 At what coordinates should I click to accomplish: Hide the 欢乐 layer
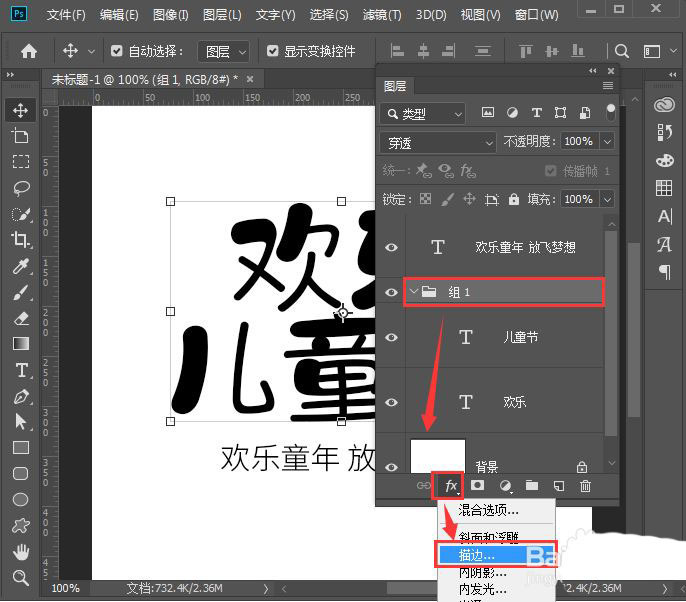coord(392,402)
